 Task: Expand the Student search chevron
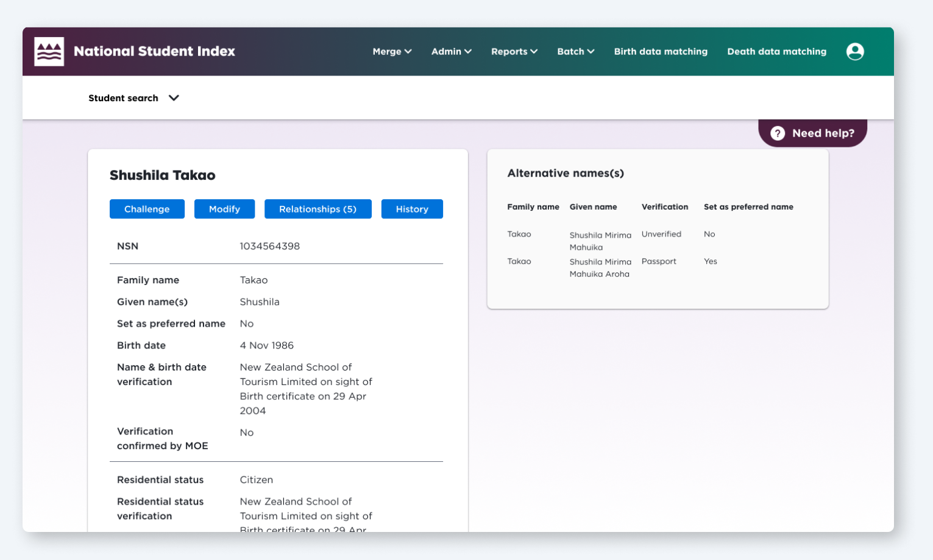[x=174, y=98]
